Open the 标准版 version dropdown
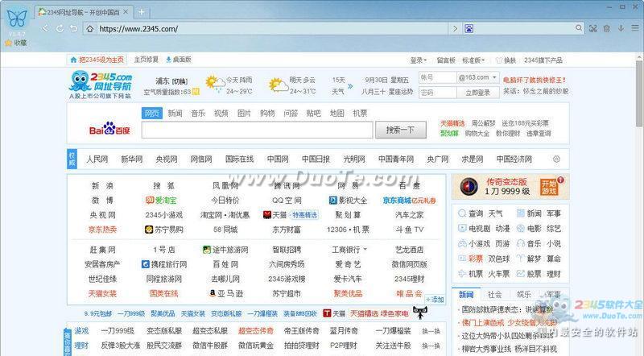The width and height of the screenshot is (644, 356). (473, 60)
